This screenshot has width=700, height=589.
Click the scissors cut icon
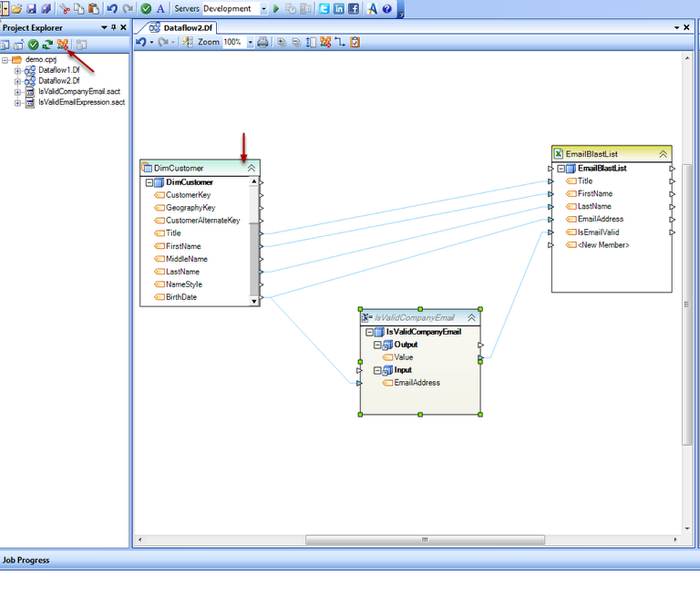tap(65, 8)
